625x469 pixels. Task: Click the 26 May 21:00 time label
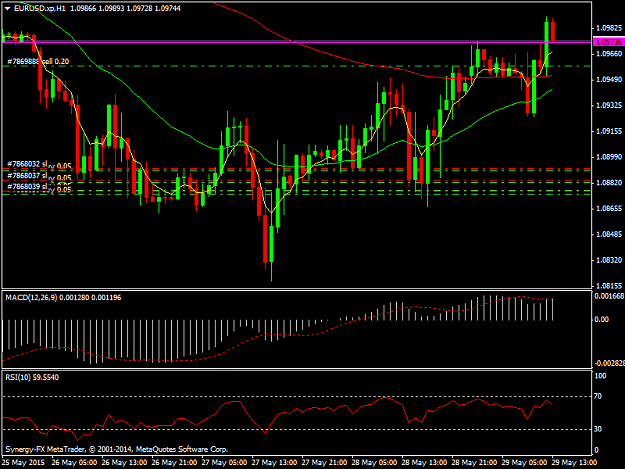tap(174, 463)
